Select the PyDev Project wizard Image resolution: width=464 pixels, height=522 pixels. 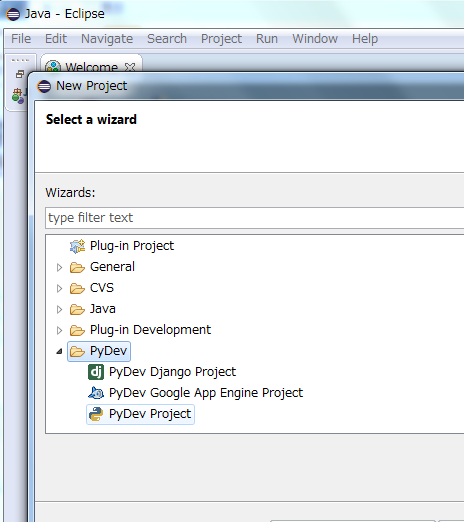(140, 414)
